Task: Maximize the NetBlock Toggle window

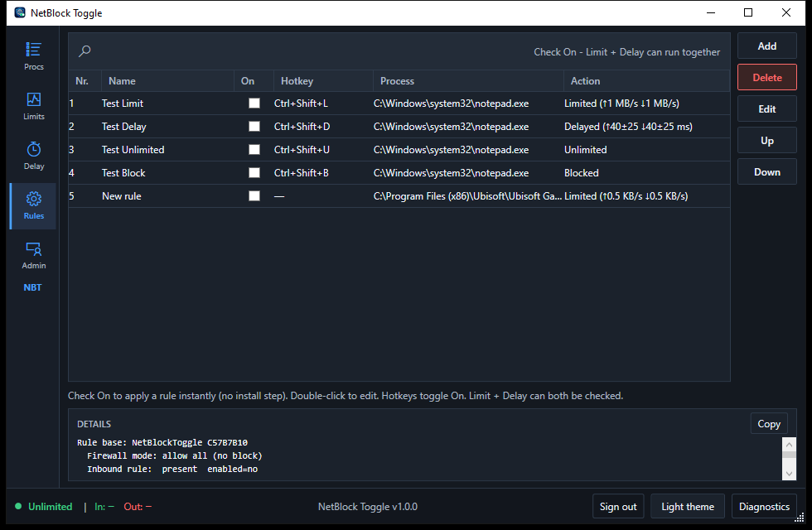Action: pyautogui.click(x=748, y=12)
